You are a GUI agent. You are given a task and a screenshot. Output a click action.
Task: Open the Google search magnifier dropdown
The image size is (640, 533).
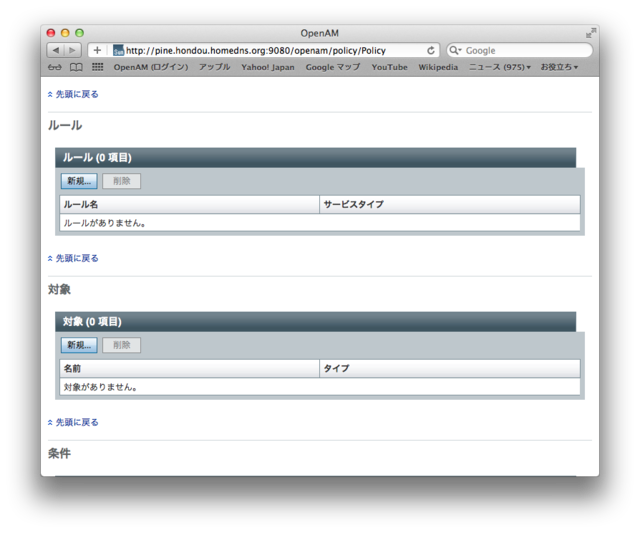click(456, 50)
